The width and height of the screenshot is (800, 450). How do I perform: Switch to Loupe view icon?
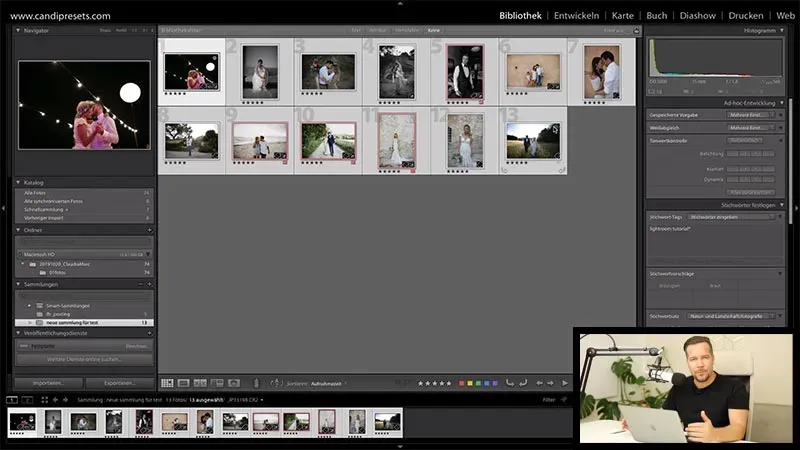tap(183, 383)
